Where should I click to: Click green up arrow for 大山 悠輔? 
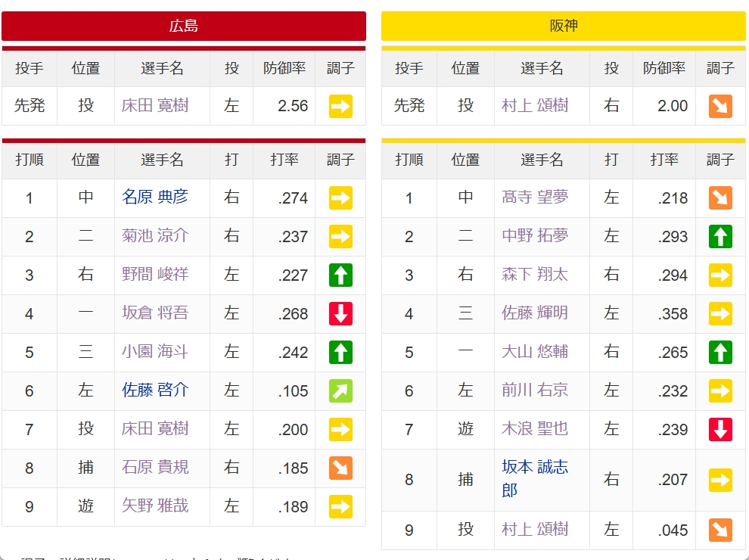click(x=720, y=352)
